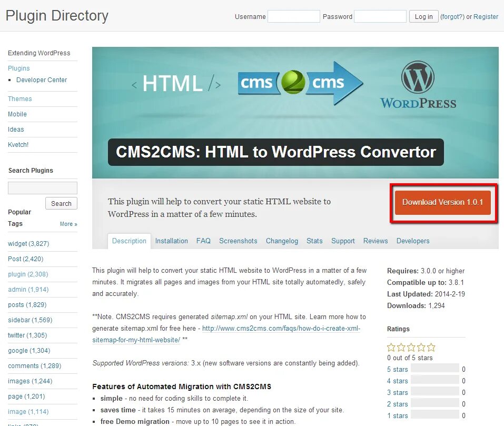Click the Log in button
The height and width of the screenshot is (426, 504).
tap(423, 16)
